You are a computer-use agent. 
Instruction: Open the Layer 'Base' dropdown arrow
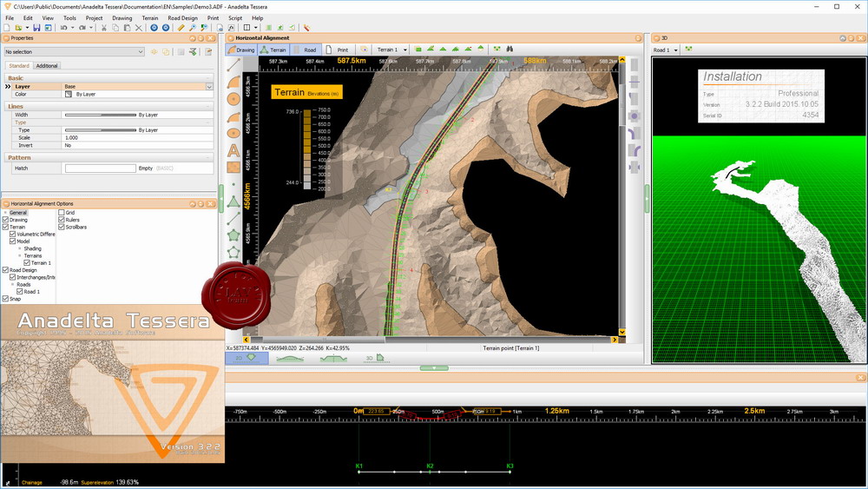click(x=209, y=87)
